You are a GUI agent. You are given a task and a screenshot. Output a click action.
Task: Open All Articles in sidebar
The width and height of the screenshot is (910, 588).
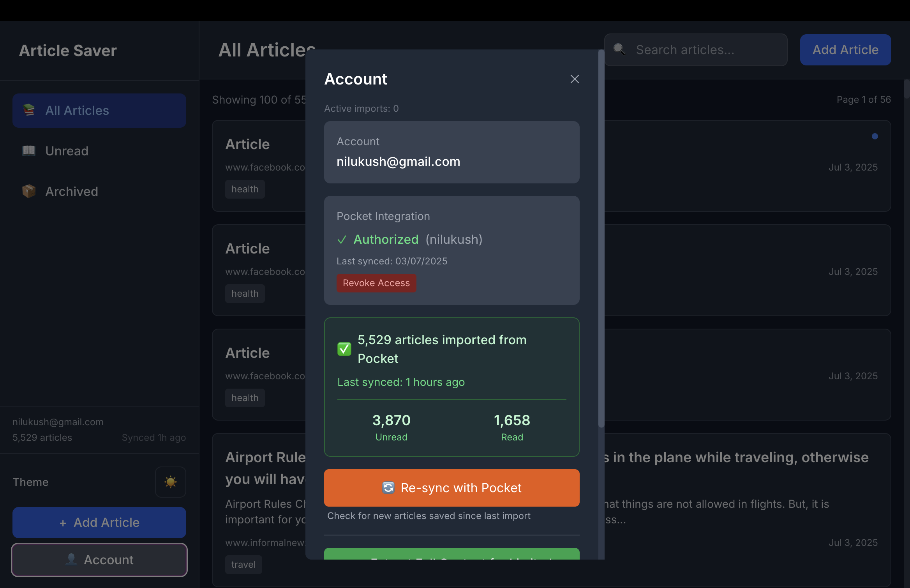99,111
